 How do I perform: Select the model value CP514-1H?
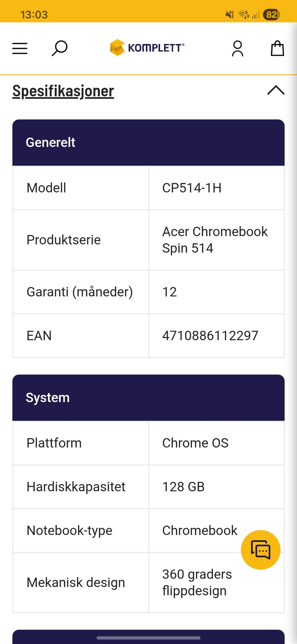tap(192, 188)
